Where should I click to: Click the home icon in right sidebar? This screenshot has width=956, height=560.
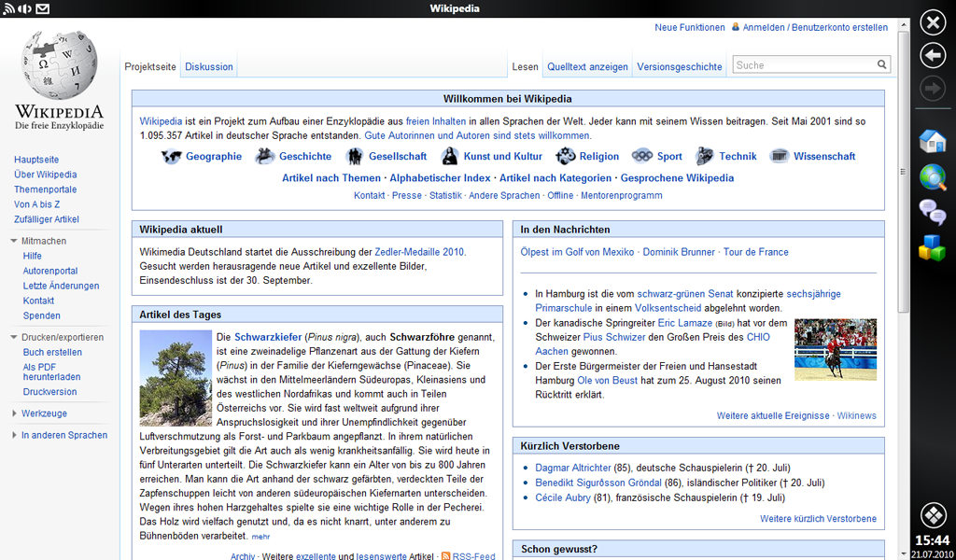932,142
